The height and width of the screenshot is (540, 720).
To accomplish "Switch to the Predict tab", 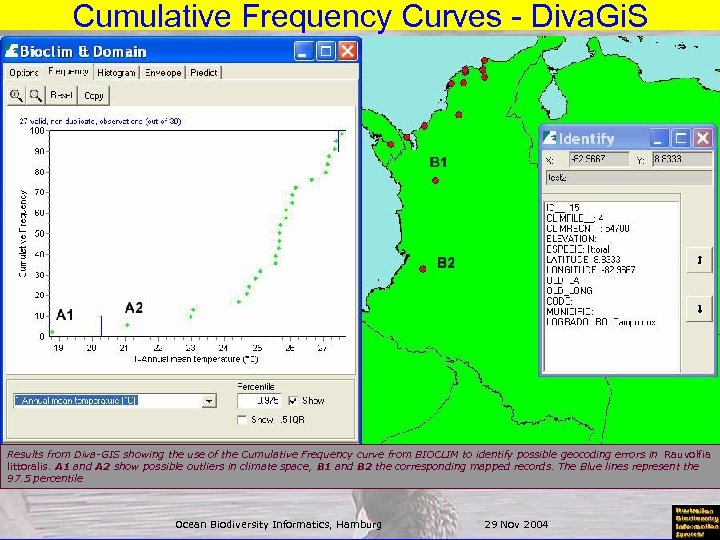I will coord(203,73).
